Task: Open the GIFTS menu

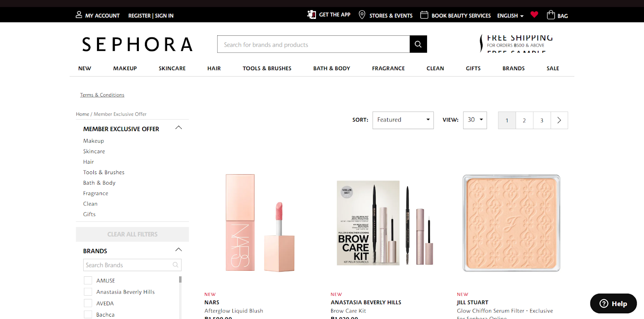Action: [x=473, y=68]
